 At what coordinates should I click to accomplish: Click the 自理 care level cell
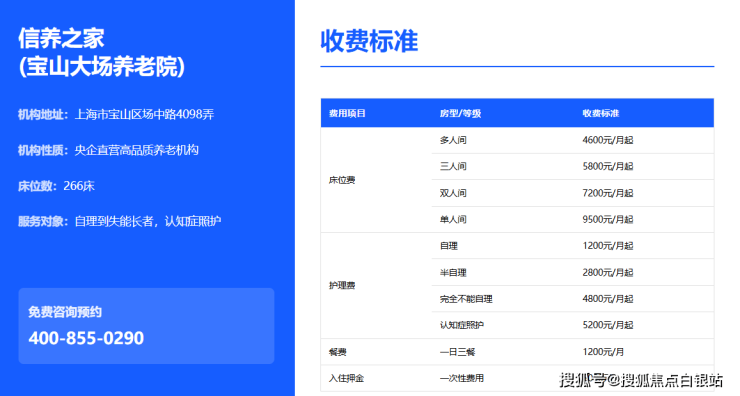(449, 246)
